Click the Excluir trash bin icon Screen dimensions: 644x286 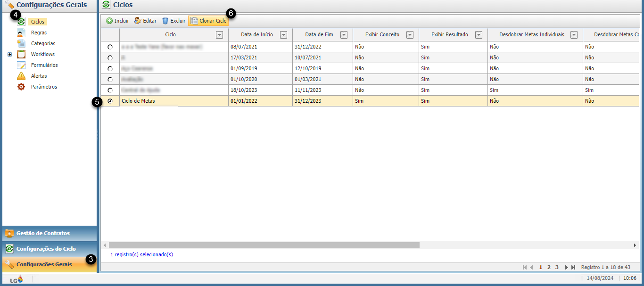[165, 21]
